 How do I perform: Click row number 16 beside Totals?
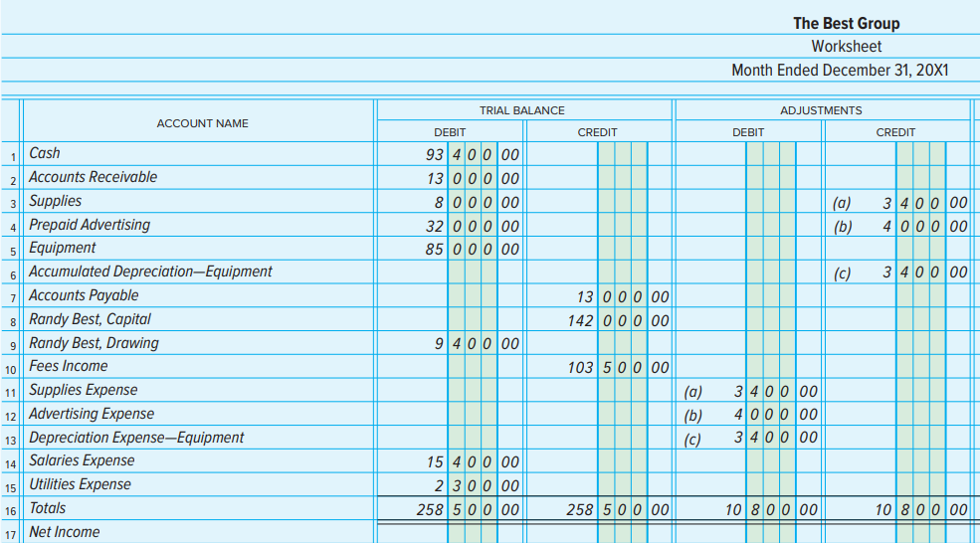[11, 511]
